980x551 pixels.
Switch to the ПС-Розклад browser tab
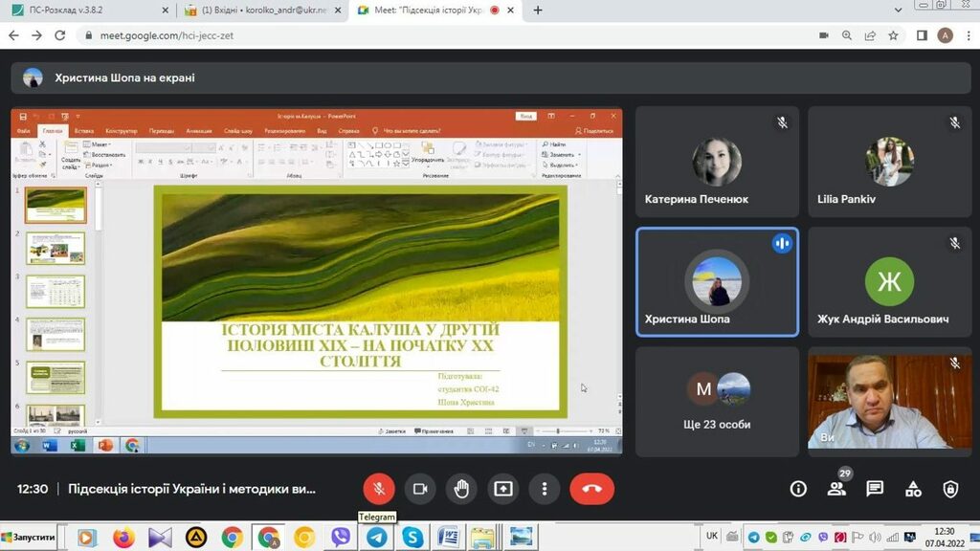[86, 11]
